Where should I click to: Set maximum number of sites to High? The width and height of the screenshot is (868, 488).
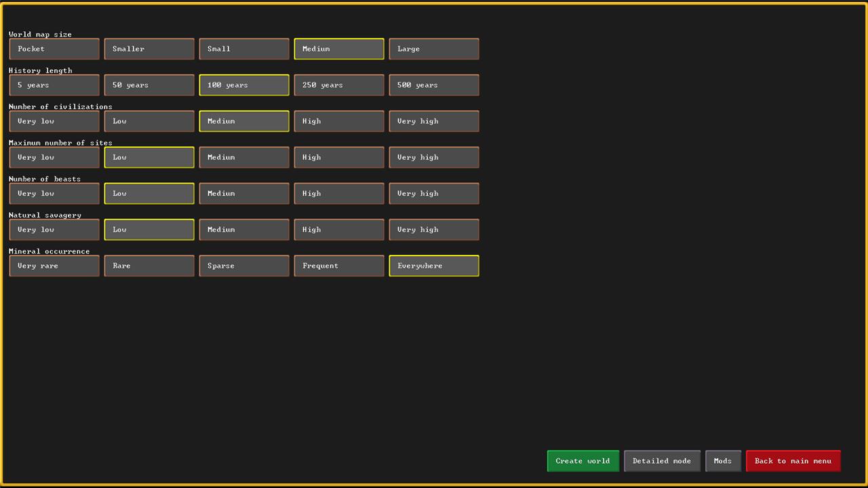pos(339,157)
